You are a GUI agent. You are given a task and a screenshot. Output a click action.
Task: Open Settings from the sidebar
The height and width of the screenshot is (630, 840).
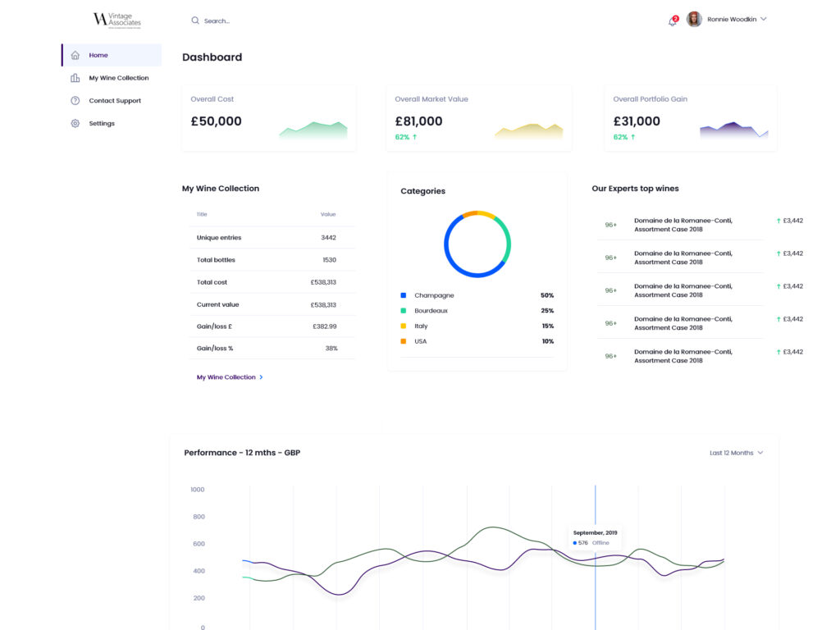[x=112, y=123]
